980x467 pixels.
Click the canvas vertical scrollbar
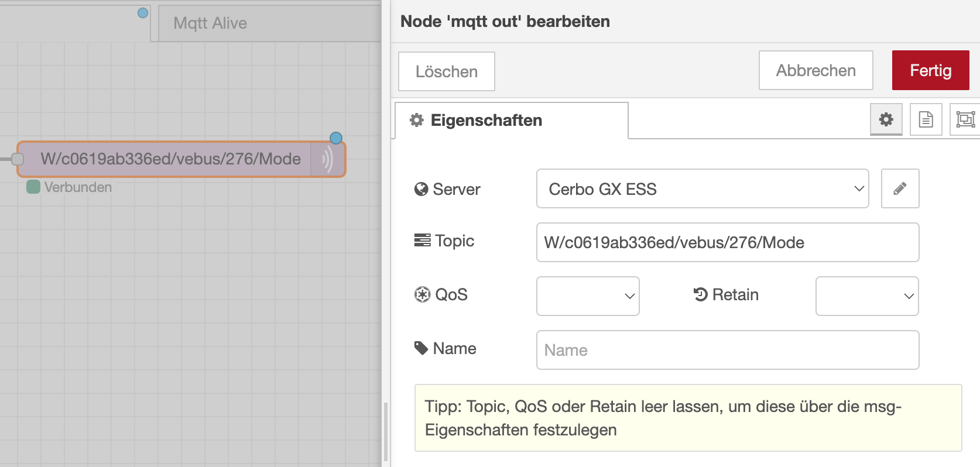pos(385,432)
